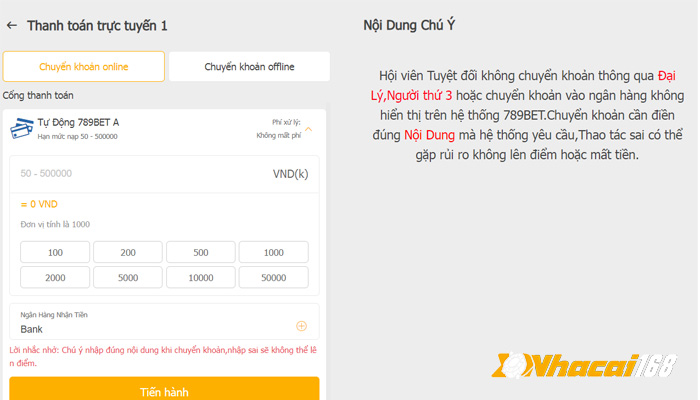Choose the 500 preset amount
This screenshot has height=400, width=700.
click(201, 252)
